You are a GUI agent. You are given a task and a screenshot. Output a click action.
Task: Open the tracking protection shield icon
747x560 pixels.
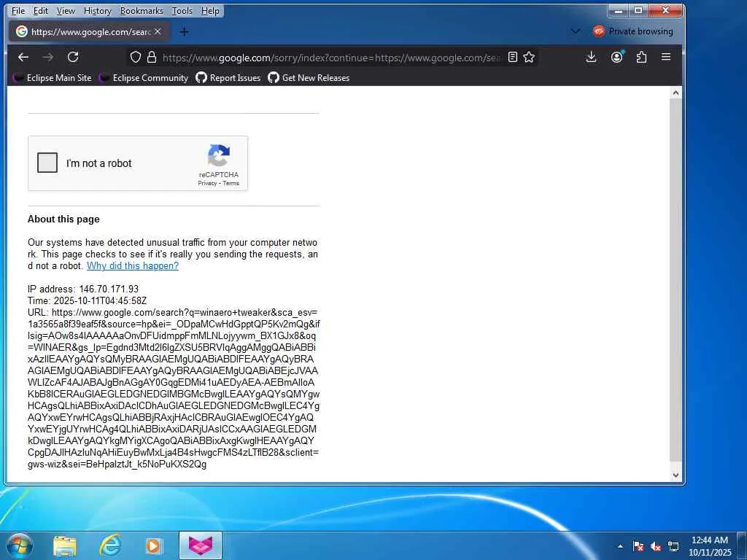[136, 58]
